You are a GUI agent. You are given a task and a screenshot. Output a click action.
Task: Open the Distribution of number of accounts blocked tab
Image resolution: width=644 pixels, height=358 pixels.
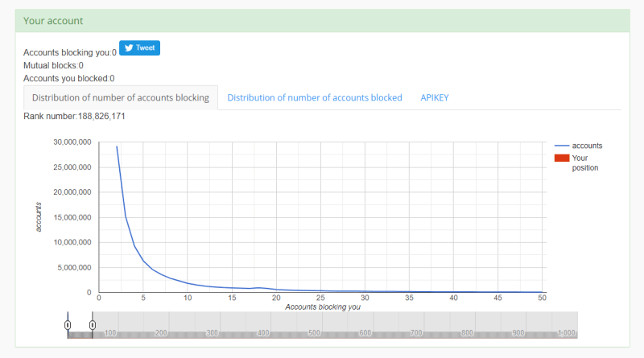[x=314, y=97]
